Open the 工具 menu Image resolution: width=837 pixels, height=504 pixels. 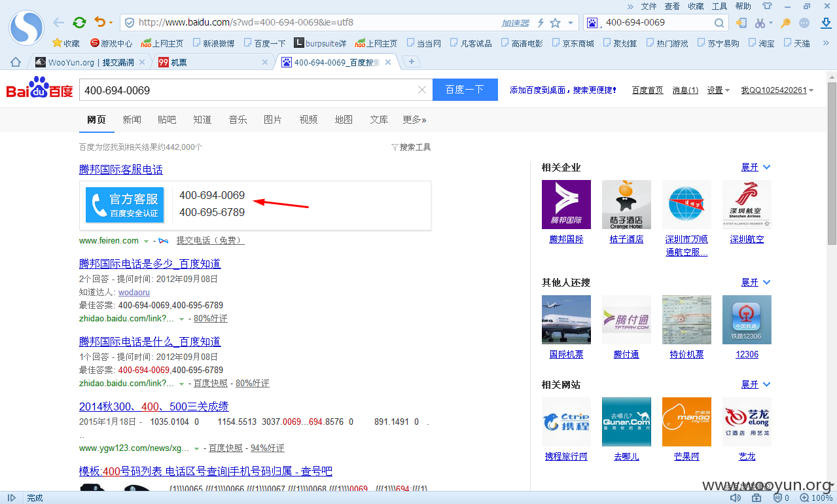pos(719,6)
